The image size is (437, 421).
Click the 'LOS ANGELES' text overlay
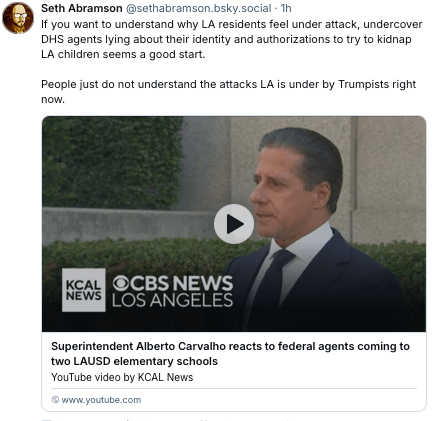[172, 300]
